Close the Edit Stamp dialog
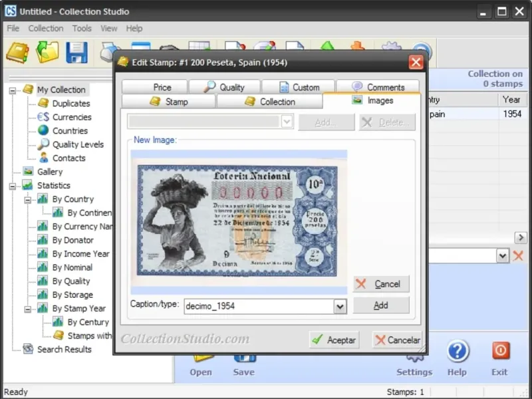This screenshot has width=532, height=399. 416,63
